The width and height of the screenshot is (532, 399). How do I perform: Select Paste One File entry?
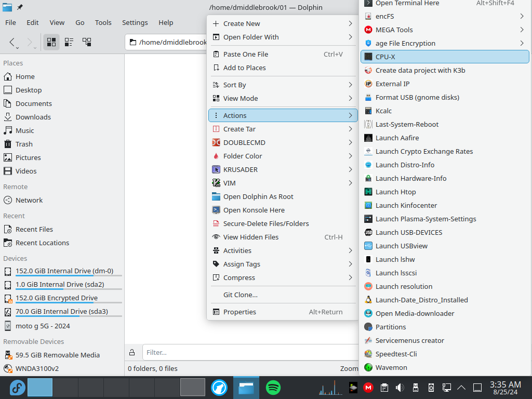coord(283,54)
